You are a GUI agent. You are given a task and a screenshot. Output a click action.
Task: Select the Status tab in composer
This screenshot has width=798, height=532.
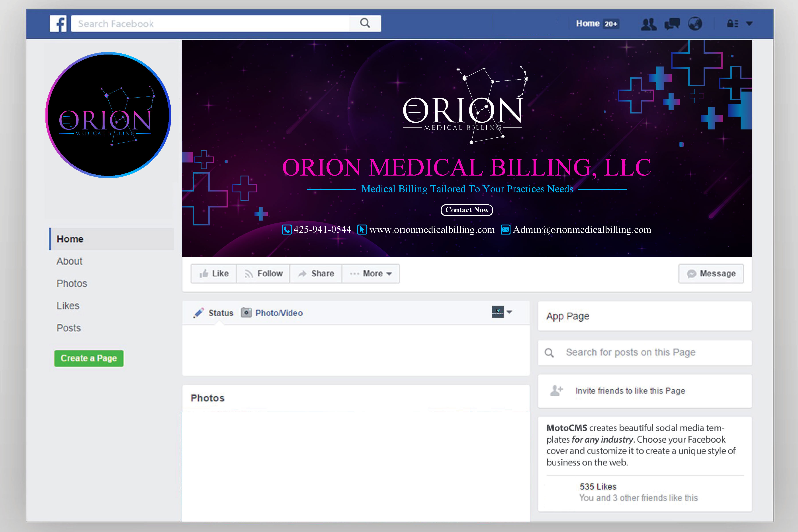click(221, 313)
